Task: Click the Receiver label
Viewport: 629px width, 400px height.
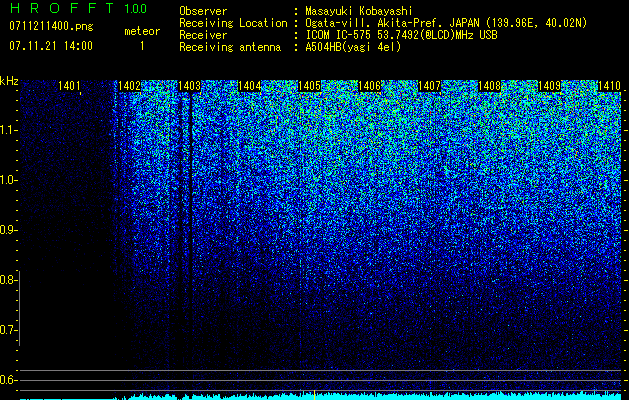Action: click(203, 35)
